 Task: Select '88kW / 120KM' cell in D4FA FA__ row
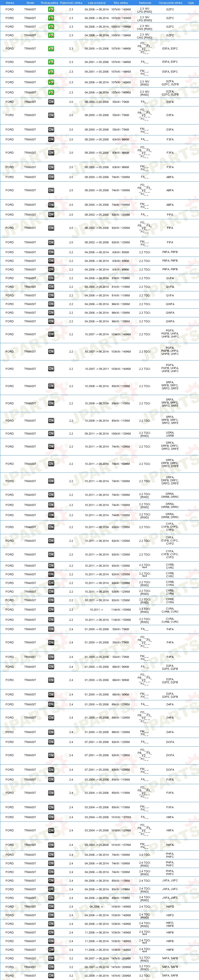[x=121, y=705]
